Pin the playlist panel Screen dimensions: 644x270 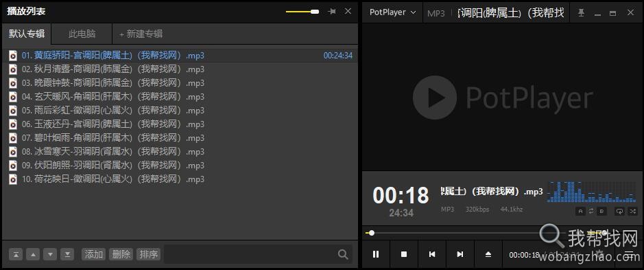click(332, 12)
